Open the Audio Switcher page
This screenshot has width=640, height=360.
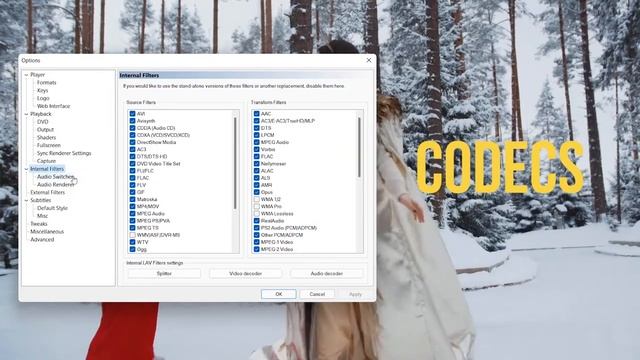56,177
